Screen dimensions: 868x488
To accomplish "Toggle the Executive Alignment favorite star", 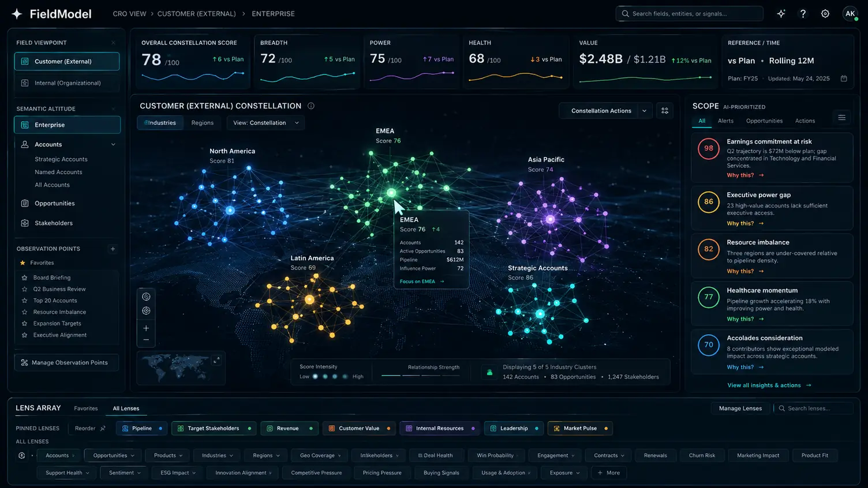I will (x=24, y=335).
